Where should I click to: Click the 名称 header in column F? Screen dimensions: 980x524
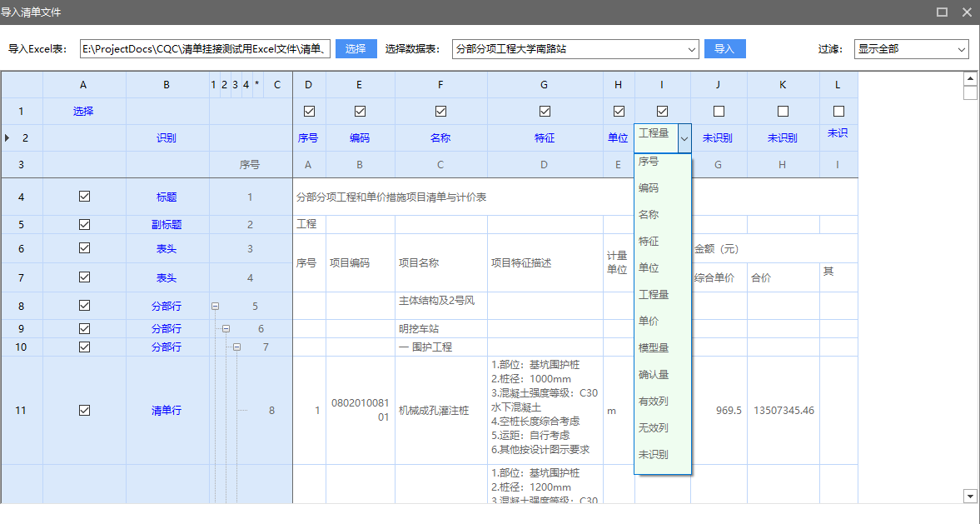pos(440,138)
